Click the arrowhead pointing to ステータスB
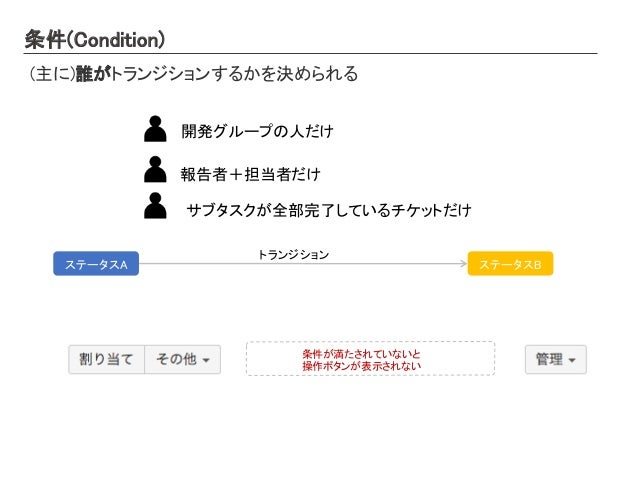Viewport: 638px width, 479px height. coord(463,263)
